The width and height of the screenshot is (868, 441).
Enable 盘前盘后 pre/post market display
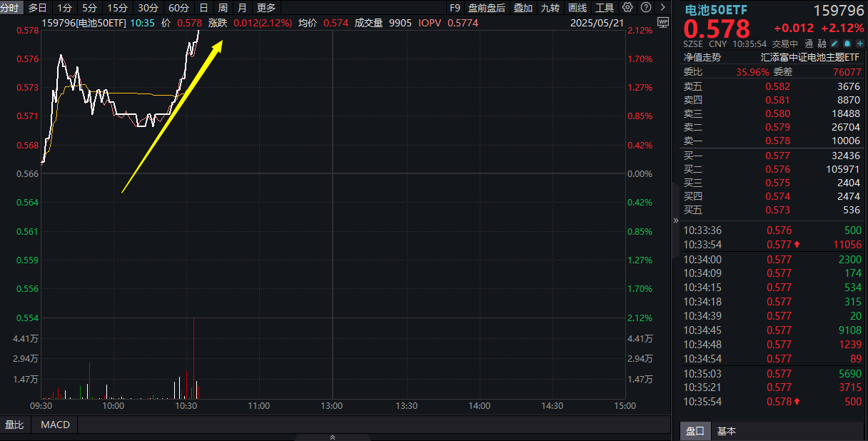(488, 8)
